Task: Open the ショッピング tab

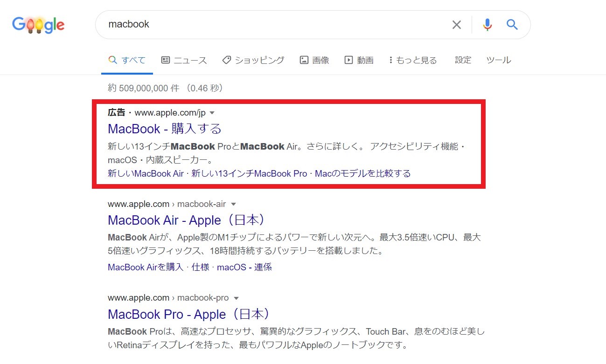Action: (x=253, y=60)
